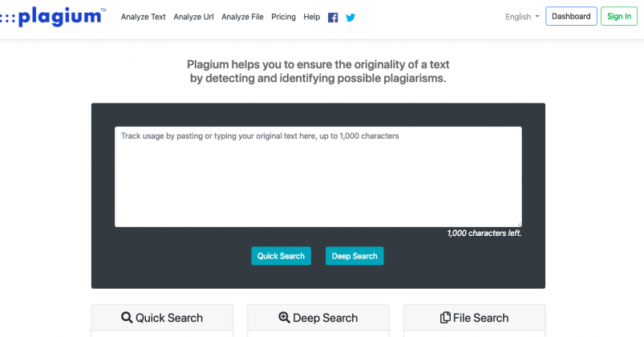The width and height of the screenshot is (644, 337).
Task: Click the documents icon beside File Search heading
Action: [445, 318]
